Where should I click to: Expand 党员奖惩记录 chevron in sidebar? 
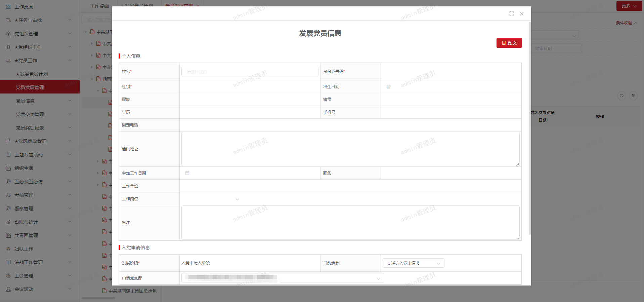(70, 128)
